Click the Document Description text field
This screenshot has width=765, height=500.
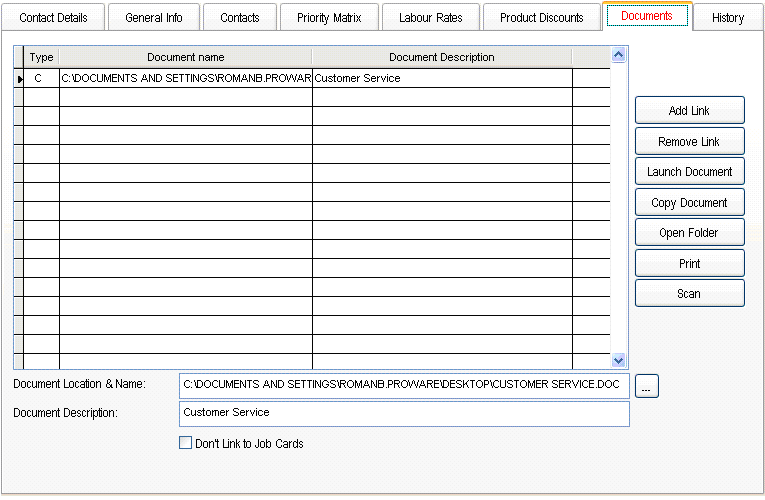click(x=404, y=413)
